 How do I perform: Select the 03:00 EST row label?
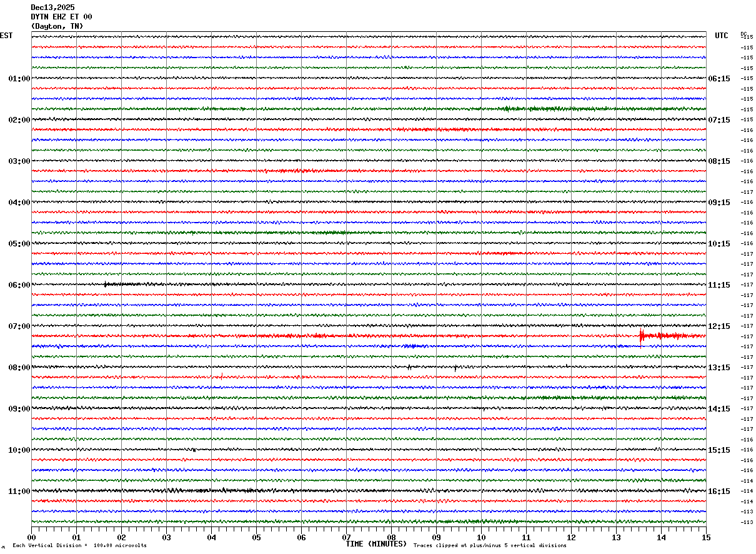point(19,161)
